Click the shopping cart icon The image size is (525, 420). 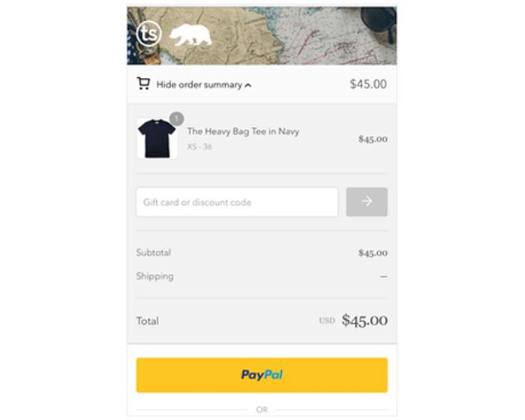pos(143,83)
